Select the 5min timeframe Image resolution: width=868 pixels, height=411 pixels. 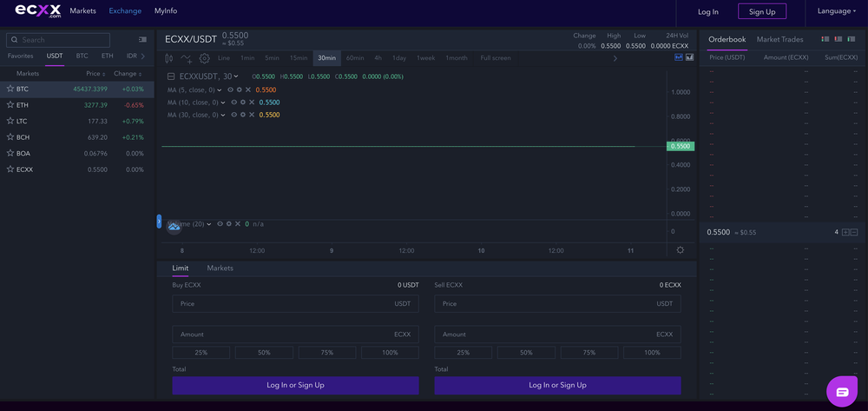[x=272, y=58]
